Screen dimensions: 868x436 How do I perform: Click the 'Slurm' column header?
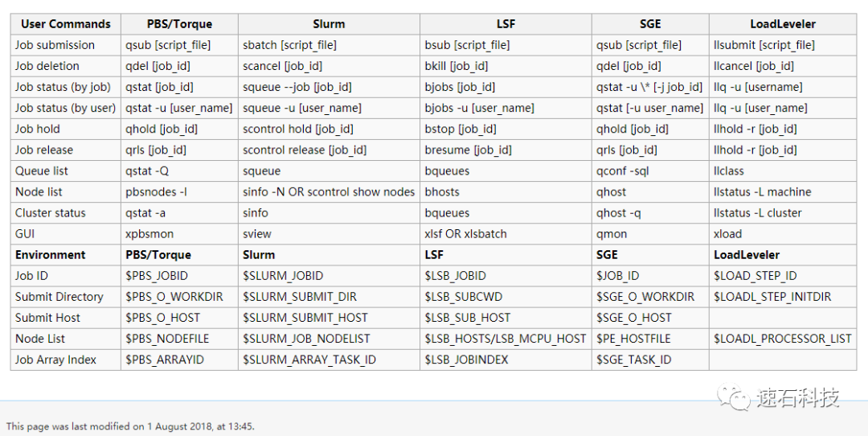(x=329, y=24)
